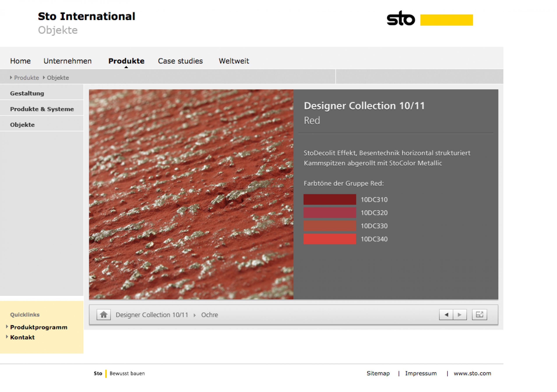Open Impressum in the footer

[421, 373]
